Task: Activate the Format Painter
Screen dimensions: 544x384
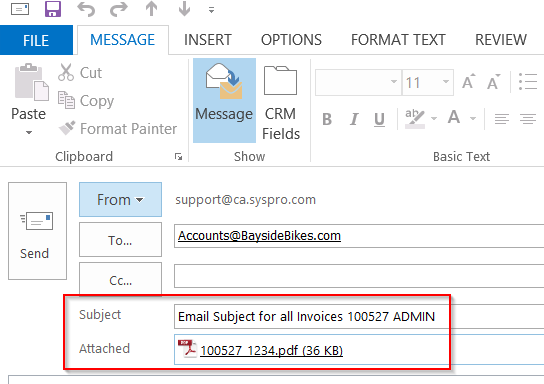Action: [117, 129]
